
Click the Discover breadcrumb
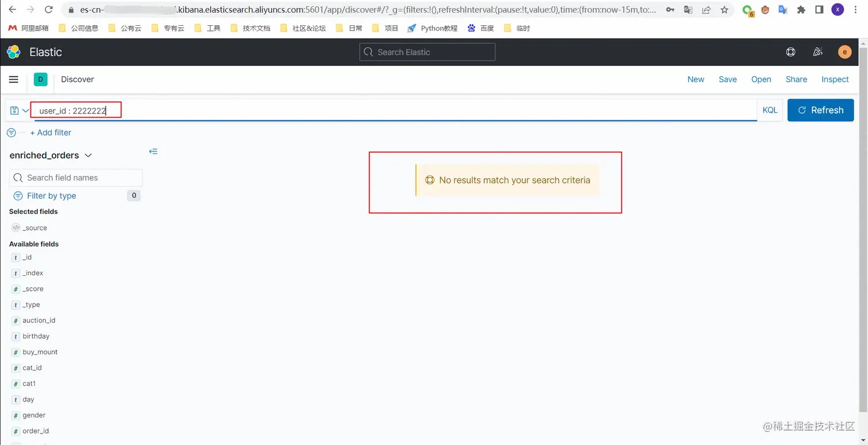(x=77, y=80)
